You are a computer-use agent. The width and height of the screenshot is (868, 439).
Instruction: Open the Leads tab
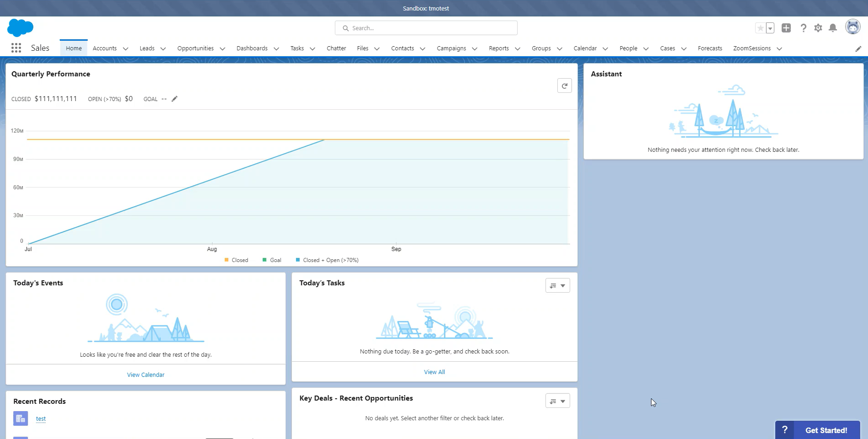pos(147,48)
